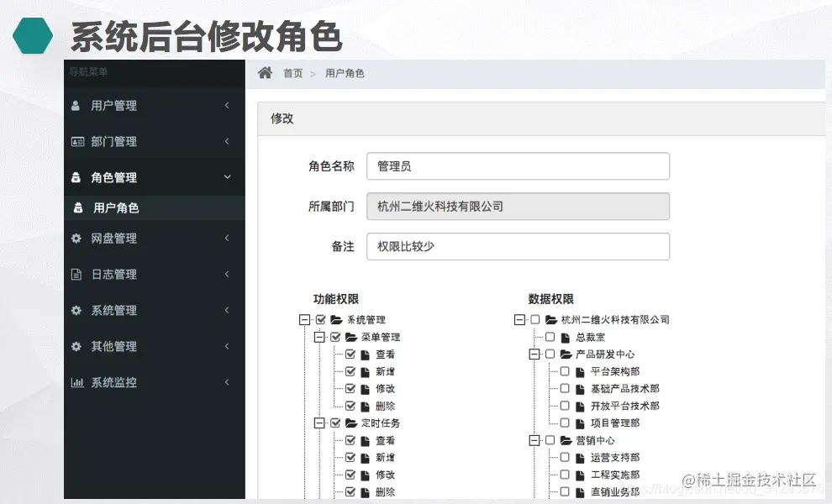
Task: Click the 日志管理 document icon
Action: tap(76, 275)
